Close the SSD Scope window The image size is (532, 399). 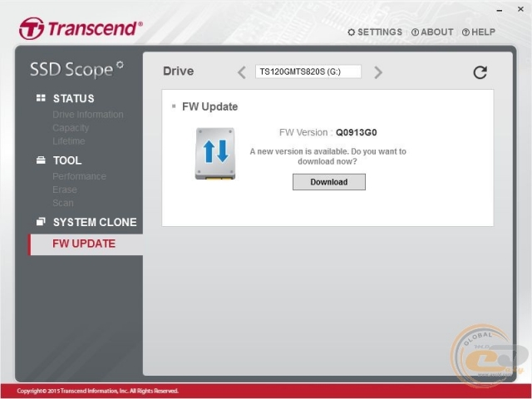click(520, 9)
